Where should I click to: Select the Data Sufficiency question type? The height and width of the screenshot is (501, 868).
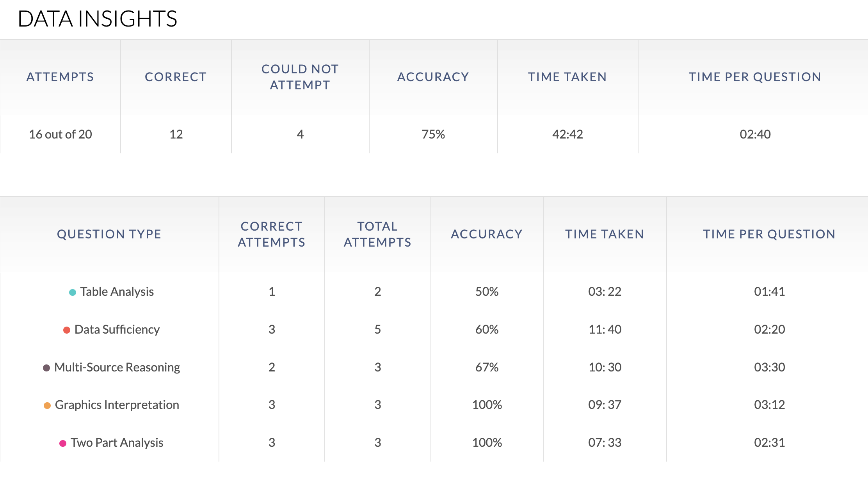(117, 329)
